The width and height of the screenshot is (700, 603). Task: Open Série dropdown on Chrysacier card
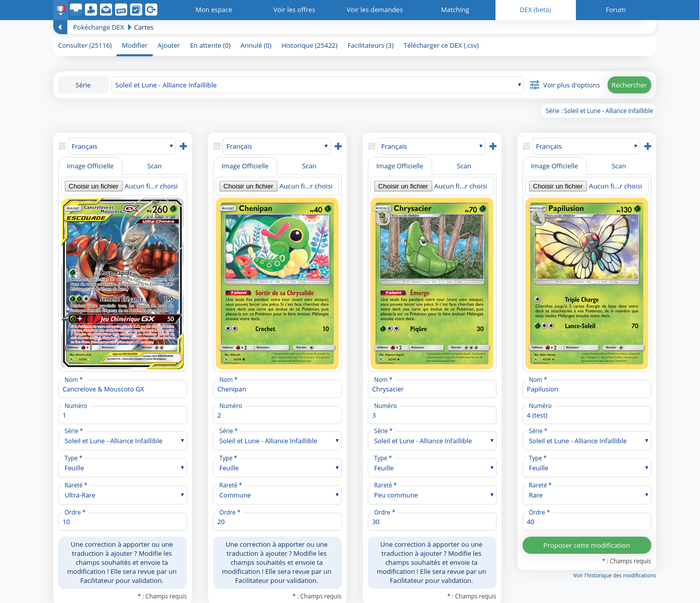pyautogui.click(x=432, y=441)
